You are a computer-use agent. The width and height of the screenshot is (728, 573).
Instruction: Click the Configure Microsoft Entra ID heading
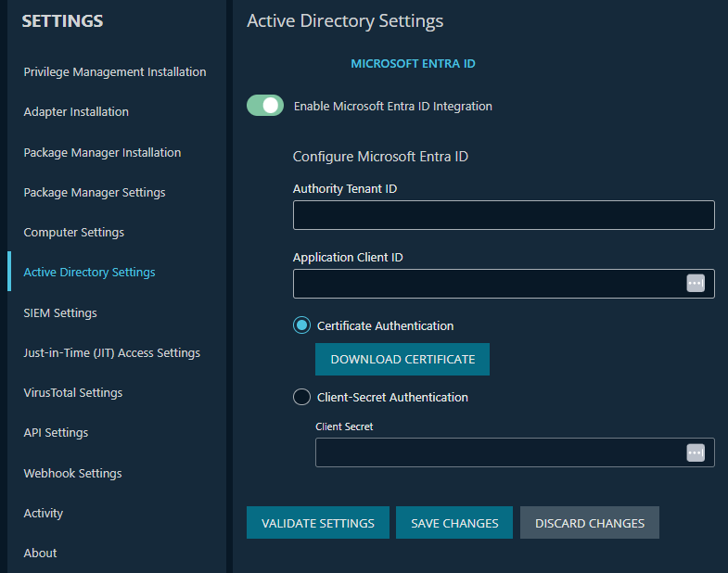pyautogui.click(x=380, y=157)
